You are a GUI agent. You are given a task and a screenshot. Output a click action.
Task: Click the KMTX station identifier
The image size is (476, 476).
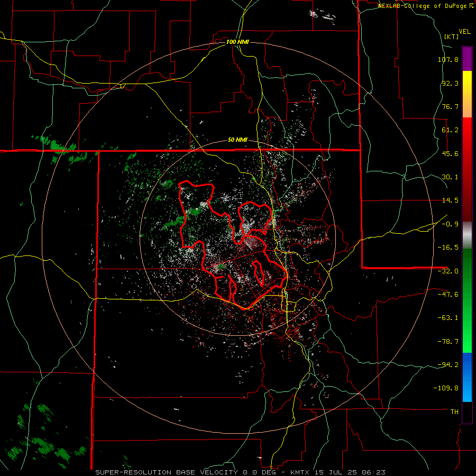click(x=300, y=472)
